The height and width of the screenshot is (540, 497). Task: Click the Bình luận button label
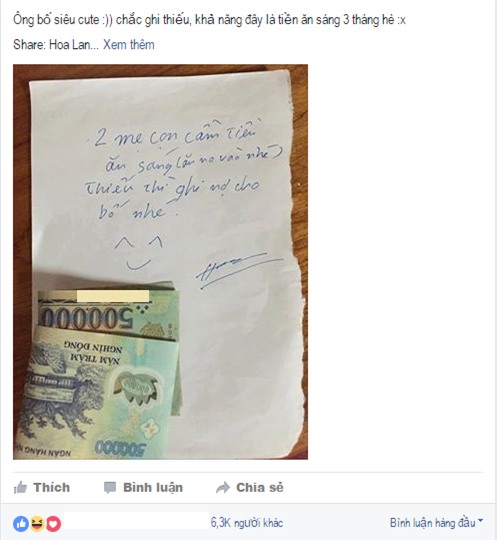coord(153,488)
